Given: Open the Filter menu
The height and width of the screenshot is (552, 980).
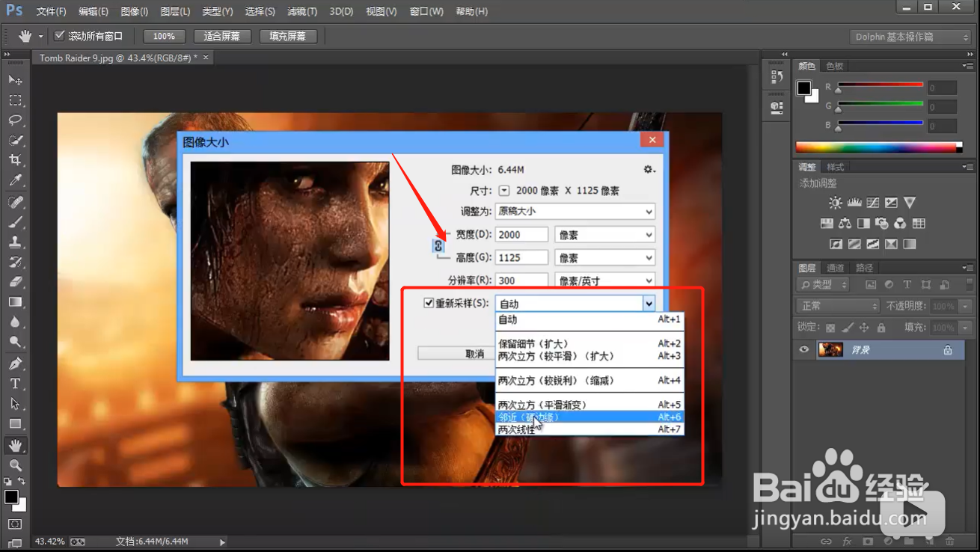Looking at the screenshot, I should (x=301, y=11).
